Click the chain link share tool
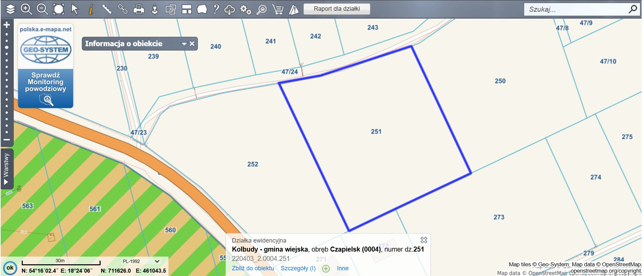This screenshot has height=276, width=644. (x=123, y=9)
